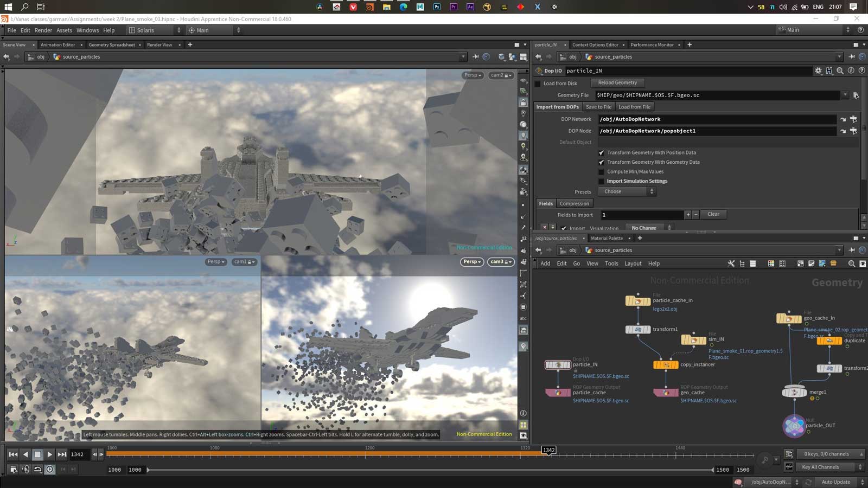
Task: Enable the Compute Min/Max Values checkbox
Action: 601,172
